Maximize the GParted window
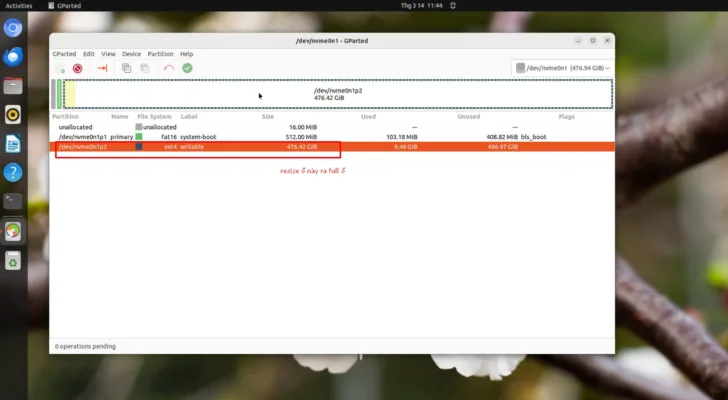The width and height of the screenshot is (728, 400). pyautogui.click(x=593, y=41)
